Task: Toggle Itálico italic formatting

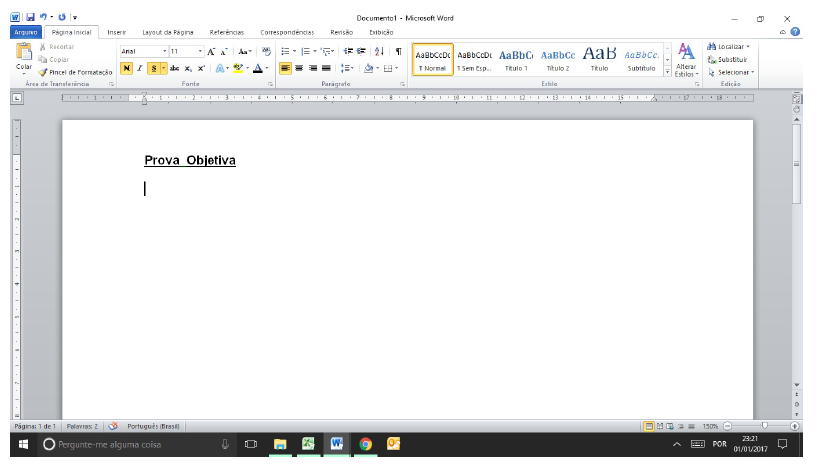Action: click(140, 68)
